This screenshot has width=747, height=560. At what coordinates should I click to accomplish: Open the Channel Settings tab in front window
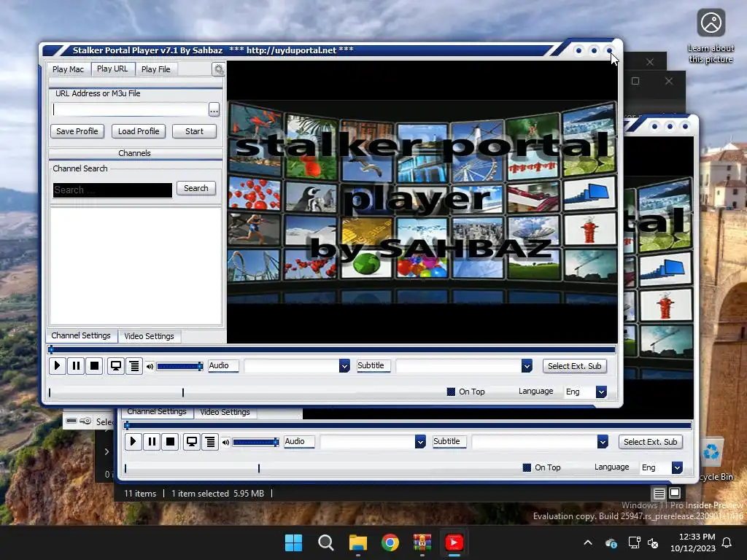[81, 335]
